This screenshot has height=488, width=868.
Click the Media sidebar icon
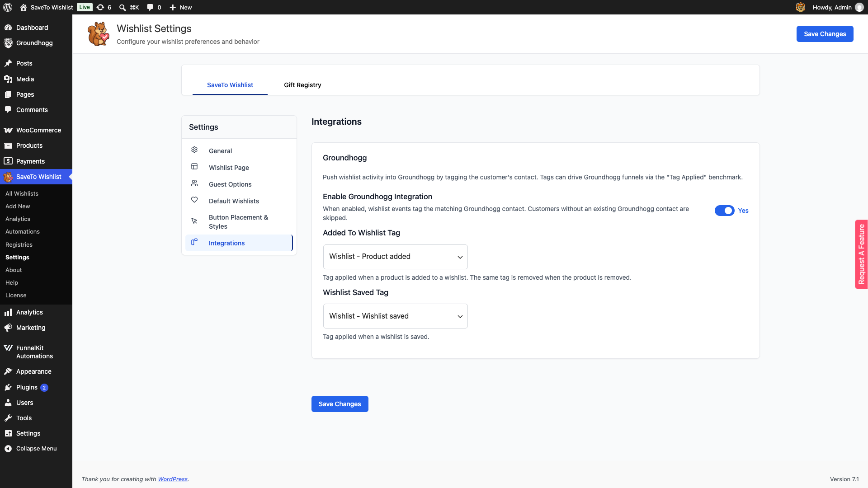[8, 79]
